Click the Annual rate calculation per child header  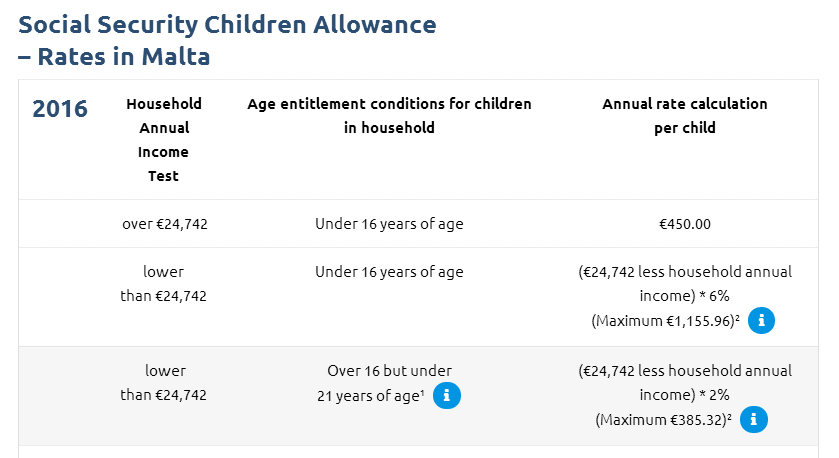click(685, 116)
